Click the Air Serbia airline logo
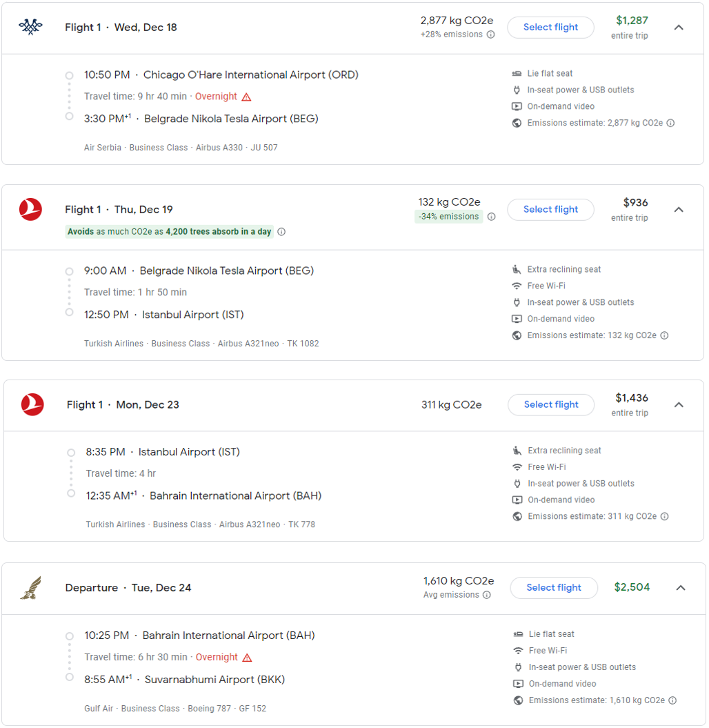Screen dimensions: 709x728 (x=30, y=27)
